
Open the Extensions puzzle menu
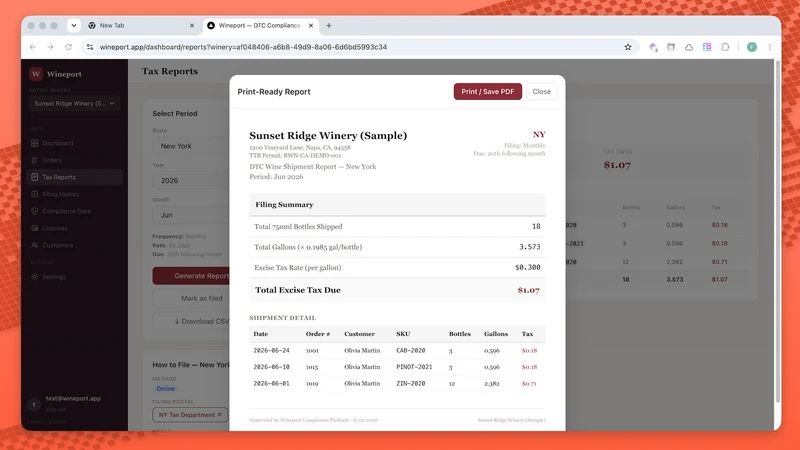tap(725, 47)
